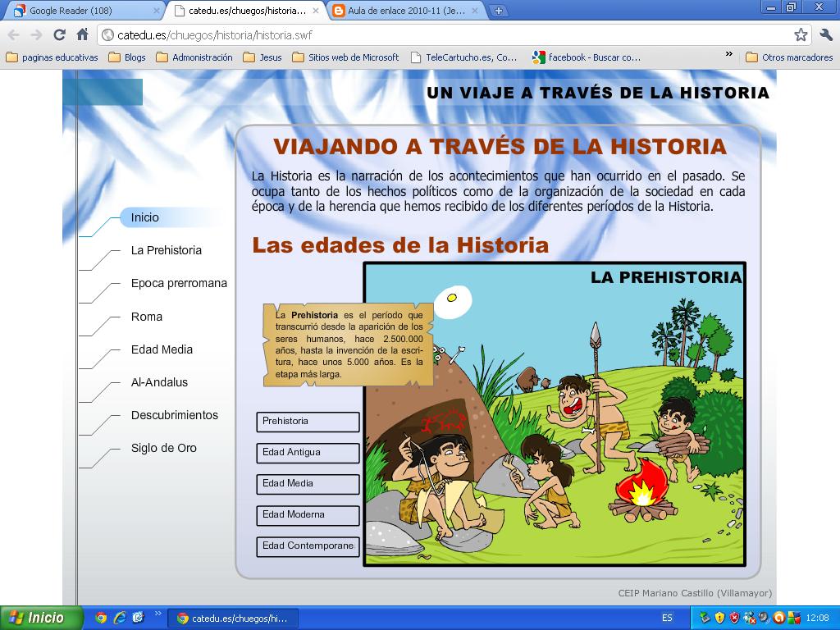Click the Edad Antigua button
Image resolution: width=840 pixels, height=630 pixels.
[308, 453]
